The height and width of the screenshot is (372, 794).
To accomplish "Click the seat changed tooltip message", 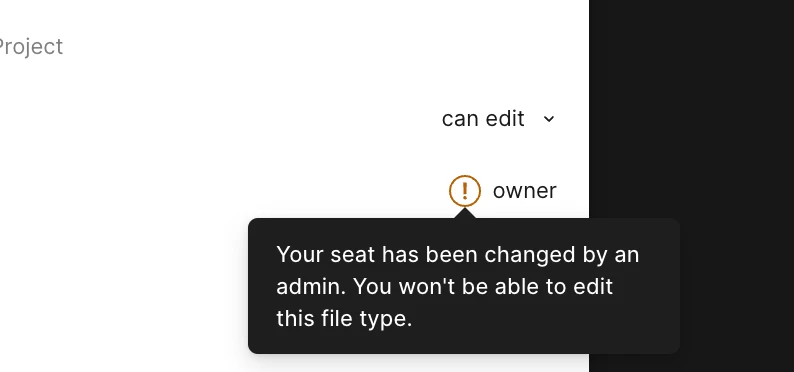I will (463, 286).
